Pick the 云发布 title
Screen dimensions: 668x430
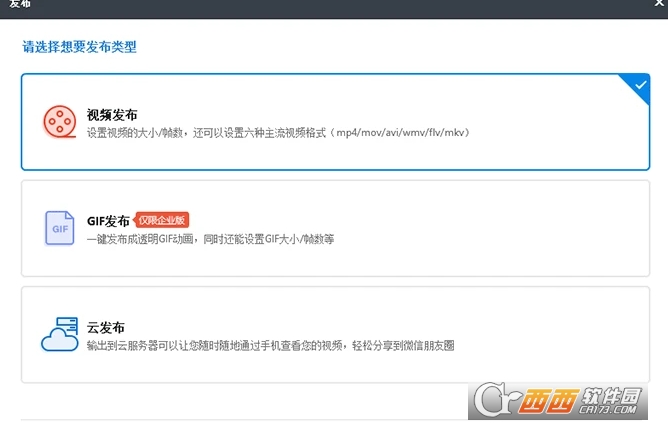105,327
